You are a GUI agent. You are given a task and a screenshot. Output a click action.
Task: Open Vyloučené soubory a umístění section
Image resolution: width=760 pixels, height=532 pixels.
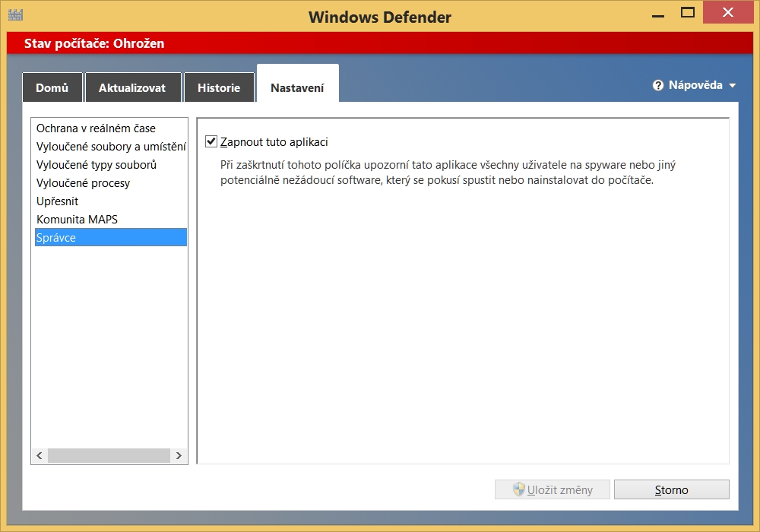[110, 147]
